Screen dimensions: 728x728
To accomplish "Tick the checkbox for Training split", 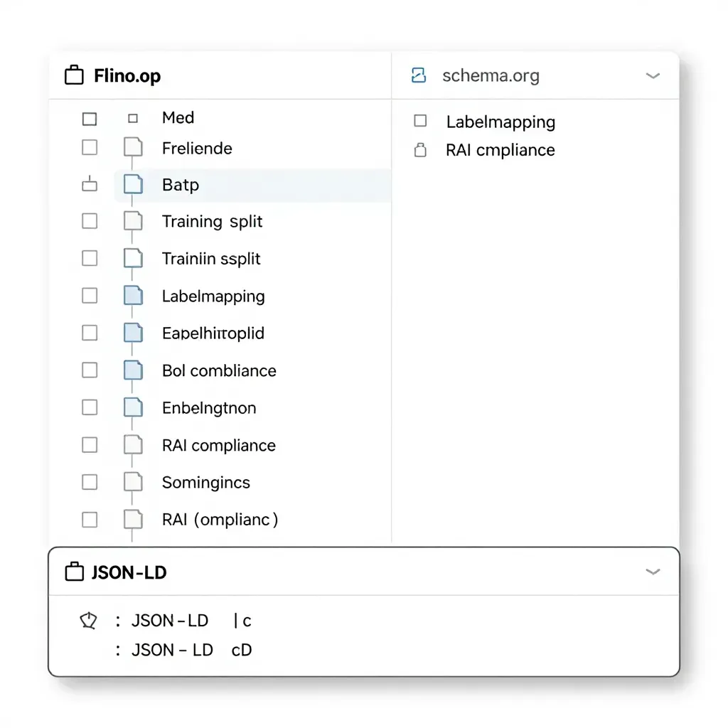I will pos(90,221).
